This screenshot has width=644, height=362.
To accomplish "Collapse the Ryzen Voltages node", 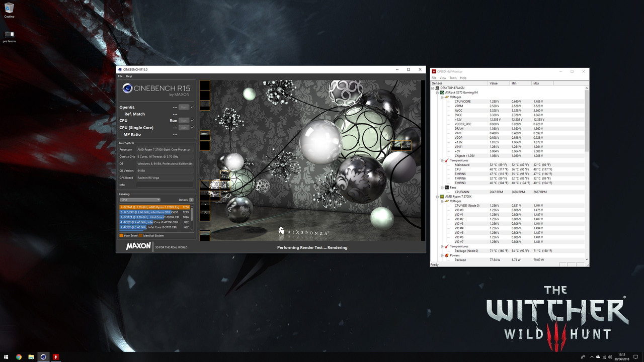I will pos(442,201).
